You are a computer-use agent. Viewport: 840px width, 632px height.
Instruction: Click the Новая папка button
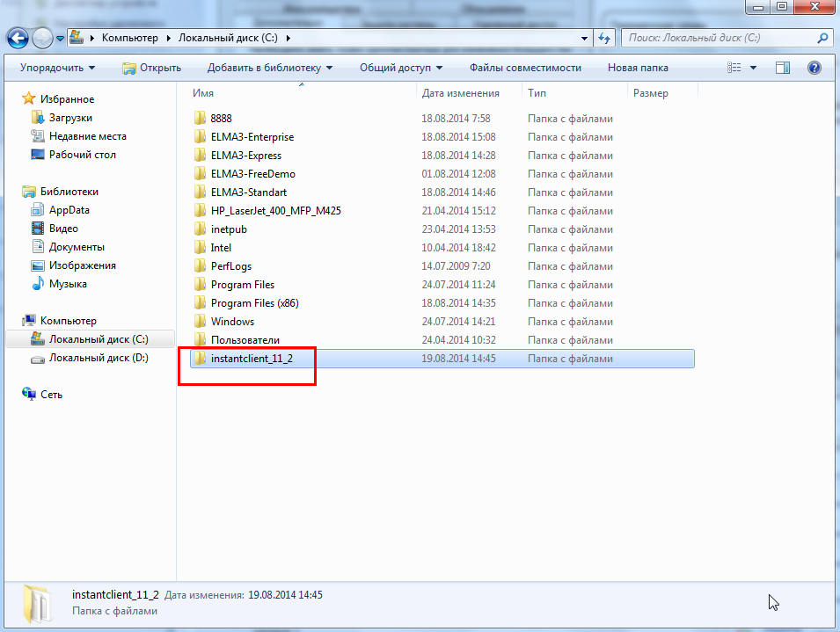(x=638, y=68)
